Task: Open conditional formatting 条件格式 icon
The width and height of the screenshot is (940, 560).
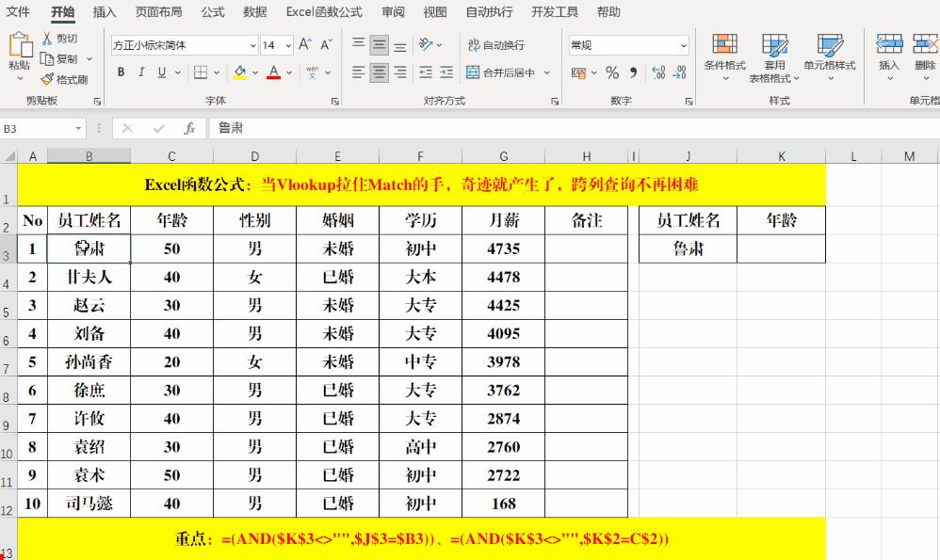Action: point(724,56)
